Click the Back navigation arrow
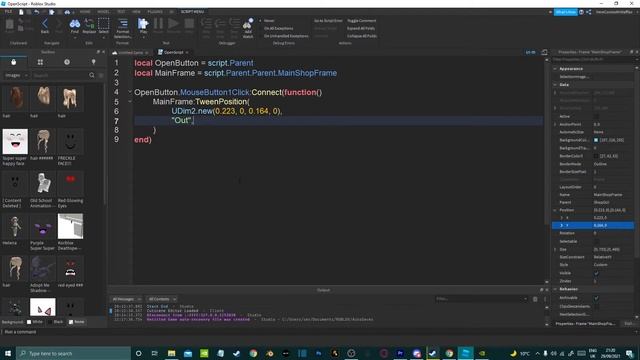 point(45,24)
